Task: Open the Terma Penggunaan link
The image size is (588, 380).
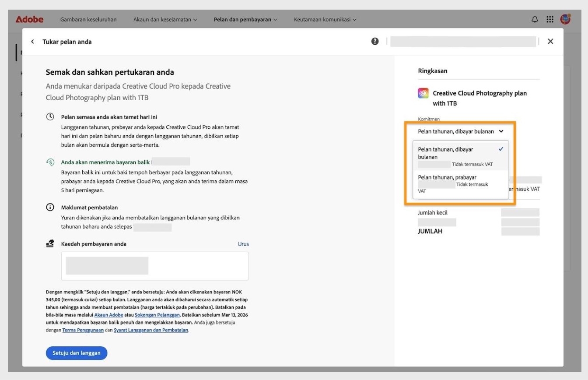Action: point(83,330)
